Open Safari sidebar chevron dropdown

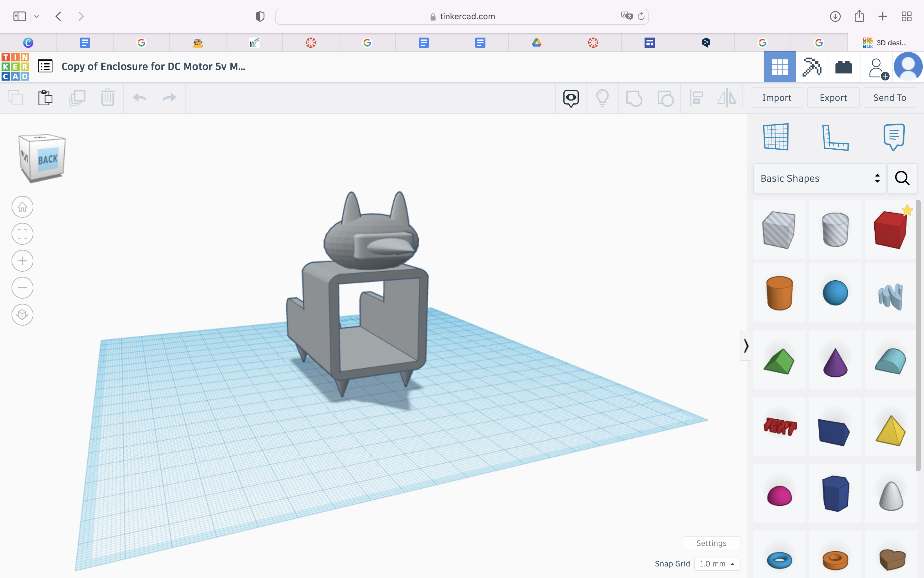tap(37, 16)
